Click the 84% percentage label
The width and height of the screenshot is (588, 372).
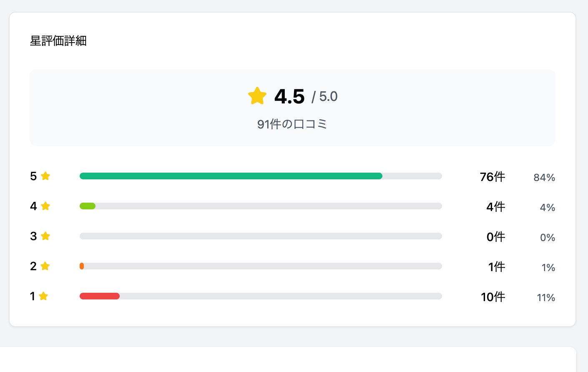pyautogui.click(x=544, y=178)
